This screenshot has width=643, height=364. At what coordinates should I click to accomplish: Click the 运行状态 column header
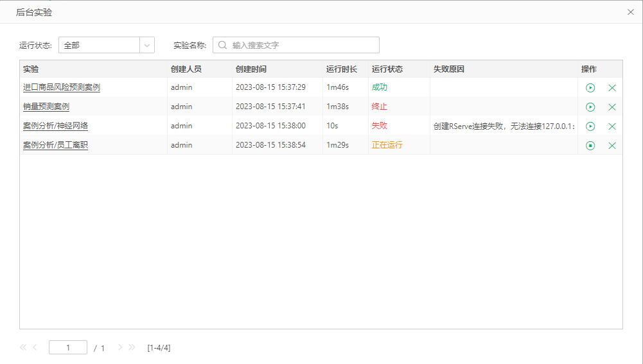pyautogui.click(x=387, y=69)
